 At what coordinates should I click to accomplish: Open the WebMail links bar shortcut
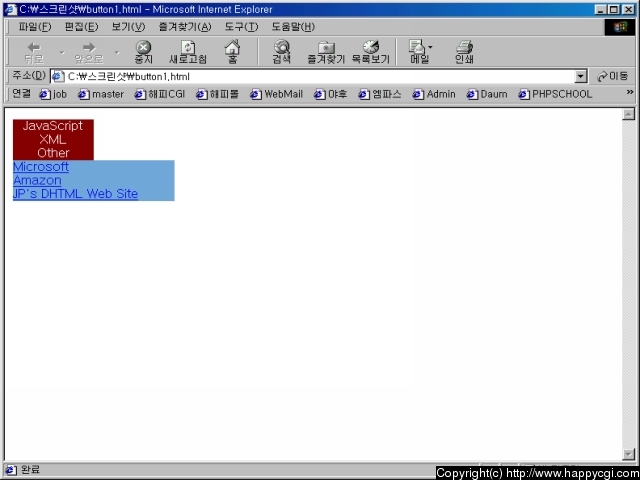tap(277, 94)
